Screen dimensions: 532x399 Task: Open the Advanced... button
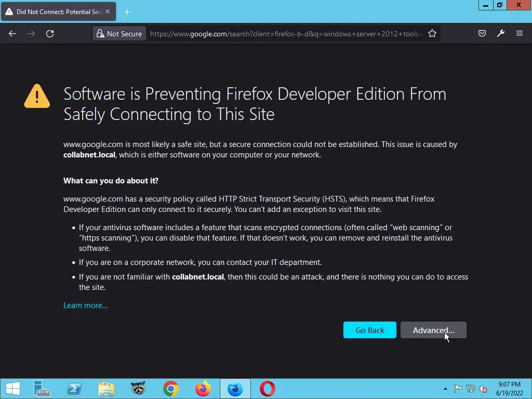433,330
